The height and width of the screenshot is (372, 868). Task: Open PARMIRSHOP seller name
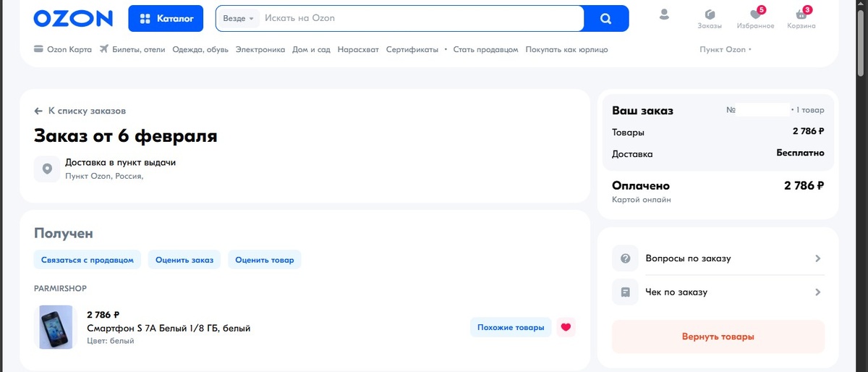click(60, 288)
